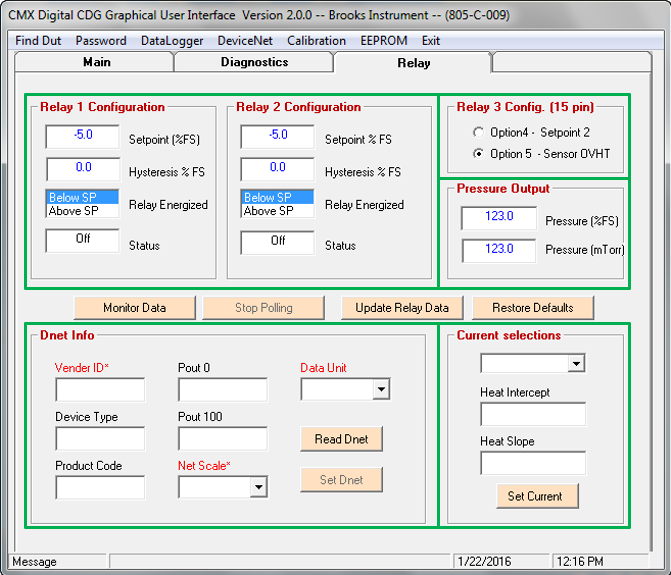Click the status bar message field
Viewport: 671px width, 575px height.
(281, 561)
